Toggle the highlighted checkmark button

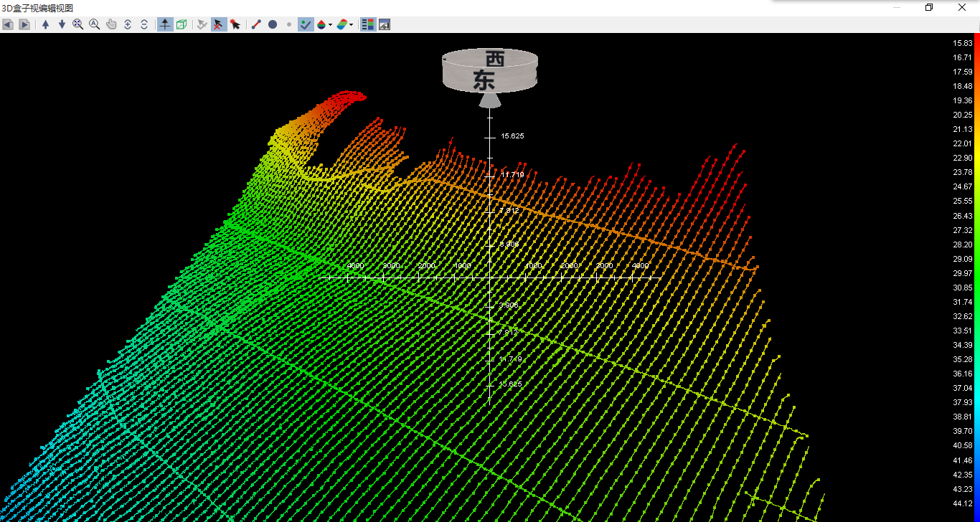(x=306, y=24)
